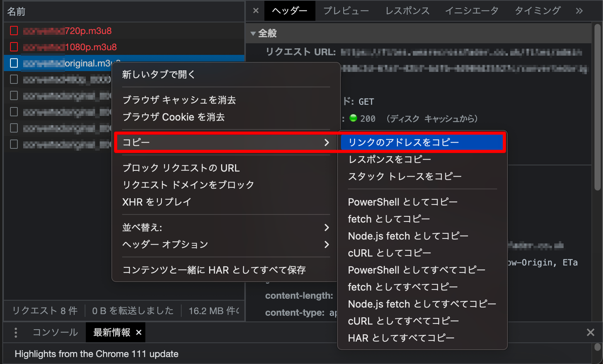Expand the 並べ替え submenu
Viewport: 603px width, 364px height.
[327, 228]
